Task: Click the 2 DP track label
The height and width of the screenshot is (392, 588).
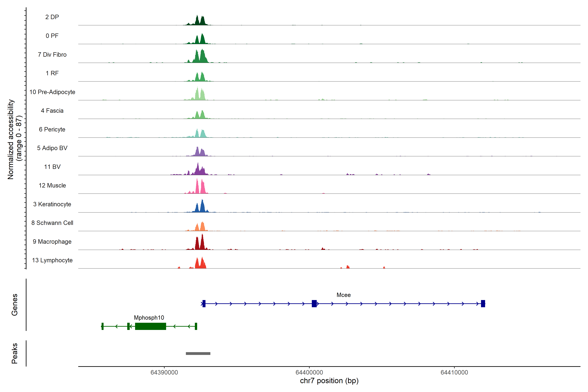Action: tap(52, 17)
